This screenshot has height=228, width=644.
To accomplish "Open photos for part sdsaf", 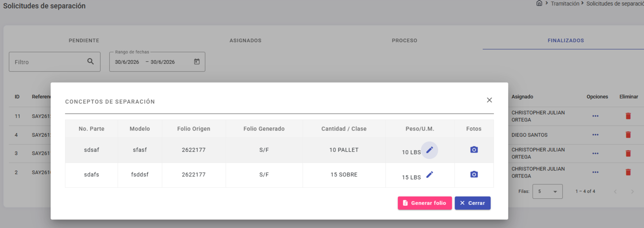I will pyautogui.click(x=474, y=150).
